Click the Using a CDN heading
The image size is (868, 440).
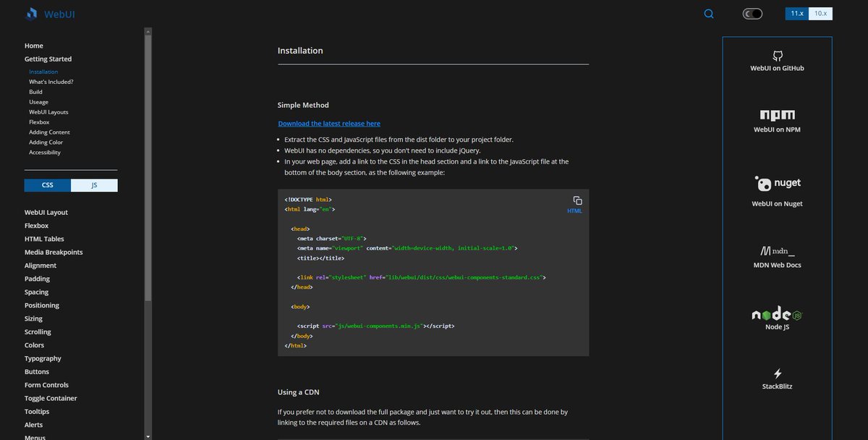(299, 392)
